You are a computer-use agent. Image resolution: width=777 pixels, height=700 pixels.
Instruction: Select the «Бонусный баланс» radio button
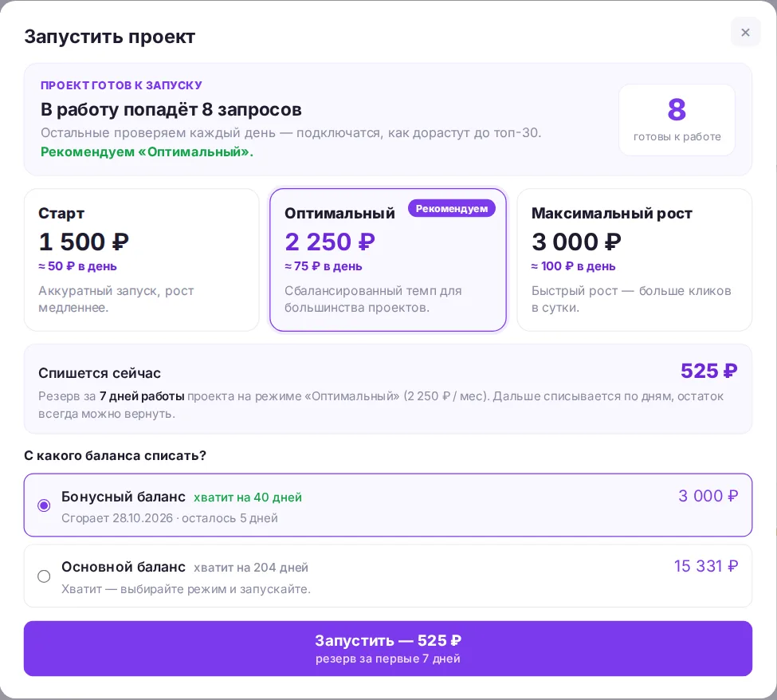pos(44,505)
